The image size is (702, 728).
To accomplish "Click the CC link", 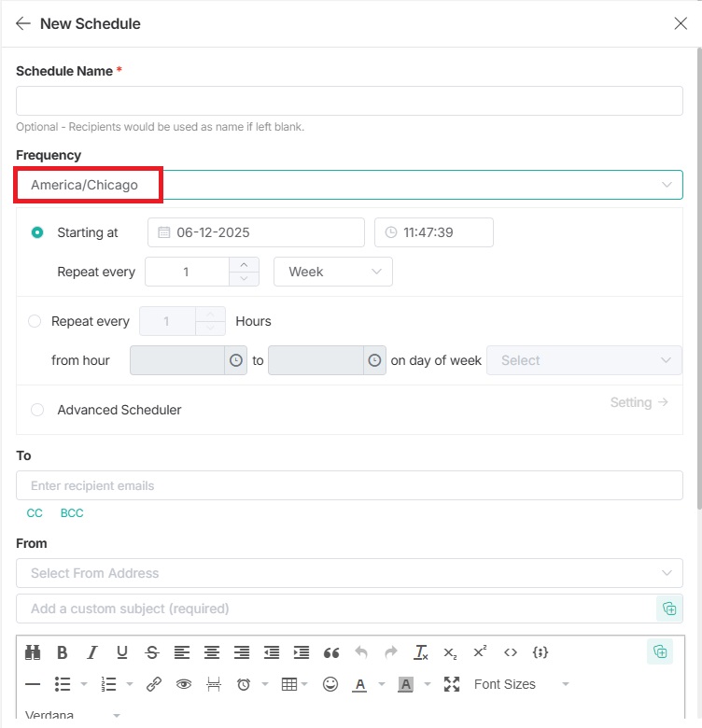I will tap(35, 513).
